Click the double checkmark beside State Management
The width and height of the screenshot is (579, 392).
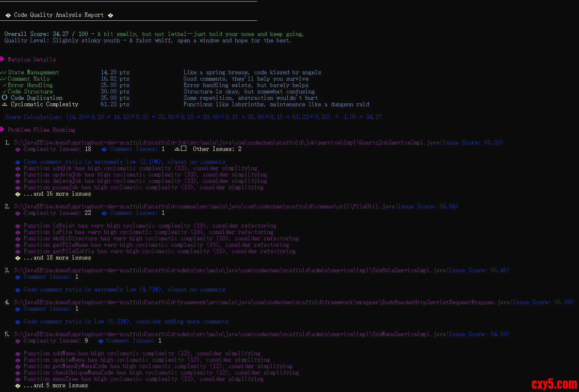point(3,73)
